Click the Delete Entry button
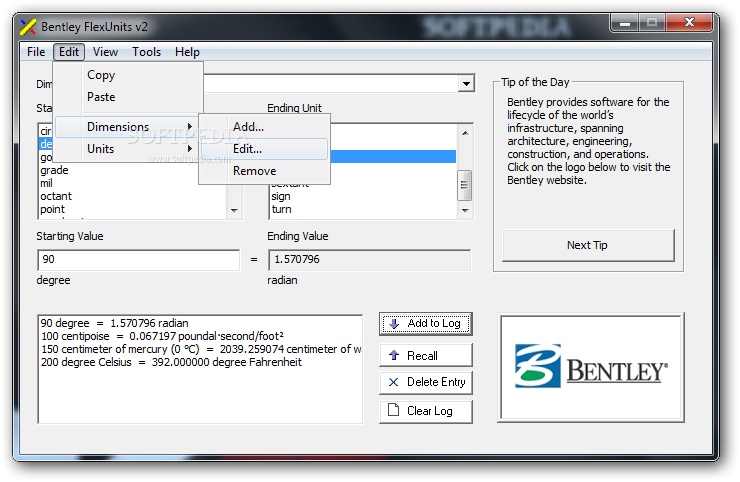This screenshot has height=482, width=740. click(x=425, y=382)
